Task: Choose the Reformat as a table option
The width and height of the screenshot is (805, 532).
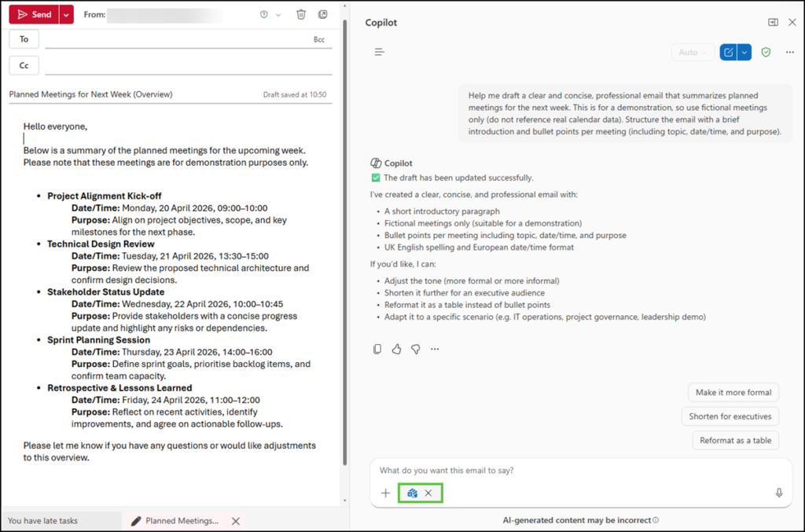Action: tap(735, 440)
